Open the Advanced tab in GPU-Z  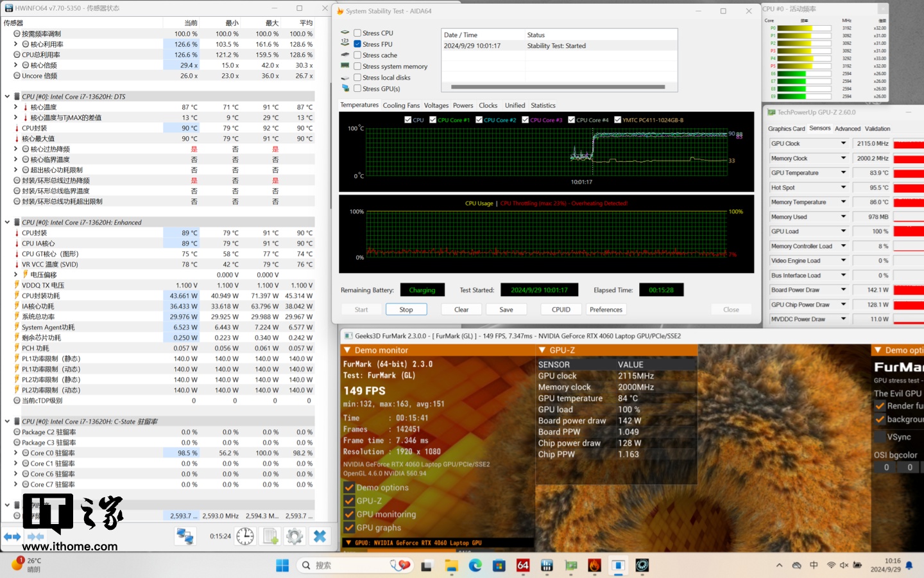coord(847,128)
